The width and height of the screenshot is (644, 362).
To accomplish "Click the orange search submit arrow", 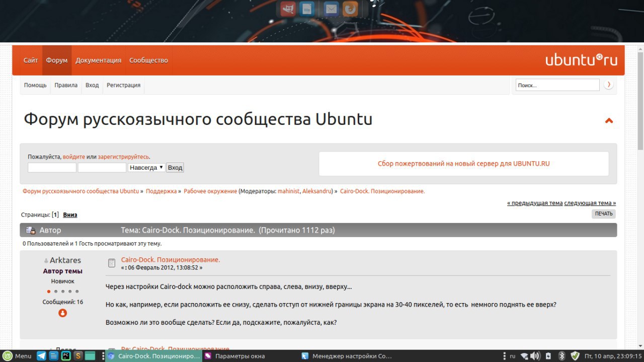I will tap(609, 85).
